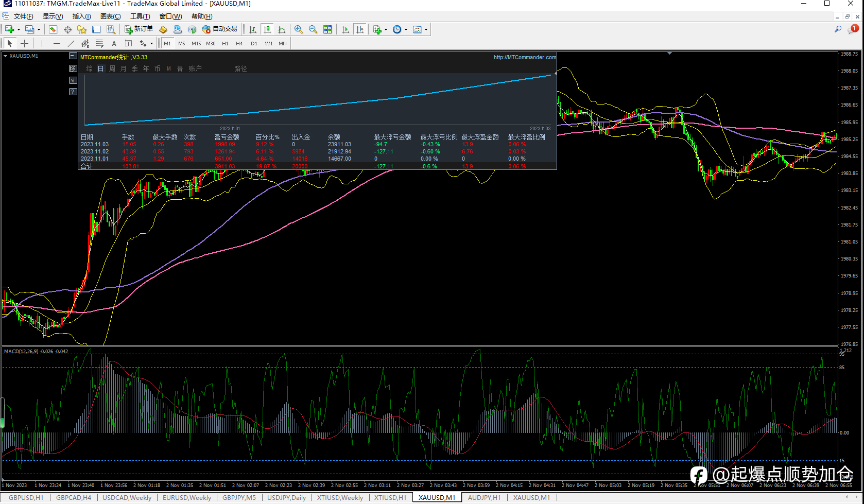Open 插入(I) menu
The image size is (864, 504).
click(81, 16)
